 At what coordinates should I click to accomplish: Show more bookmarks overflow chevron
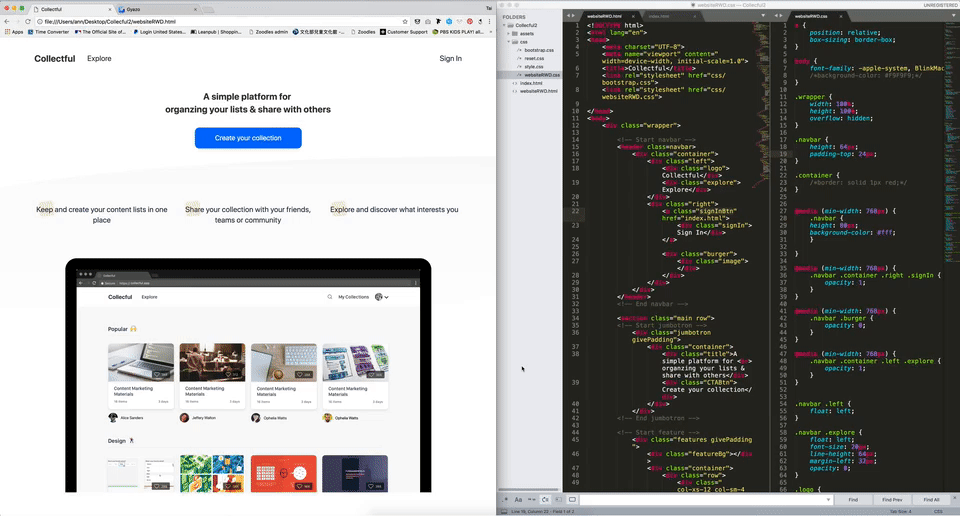click(490, 32)
